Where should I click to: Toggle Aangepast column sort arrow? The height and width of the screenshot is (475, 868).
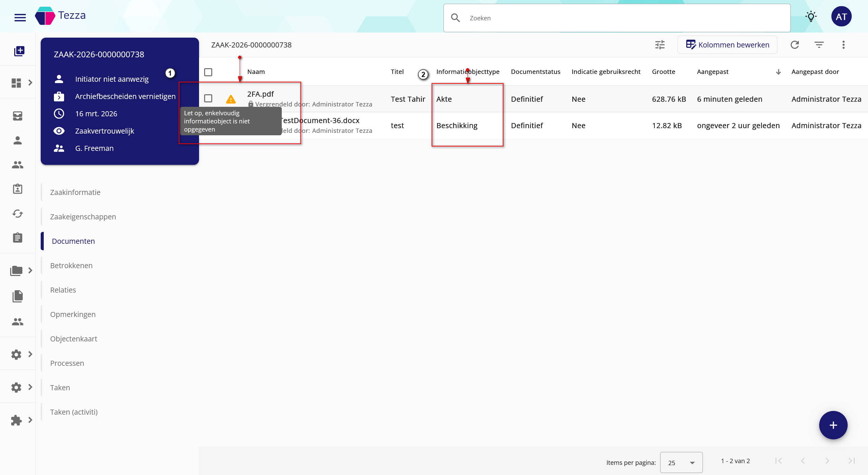(778, 72)
